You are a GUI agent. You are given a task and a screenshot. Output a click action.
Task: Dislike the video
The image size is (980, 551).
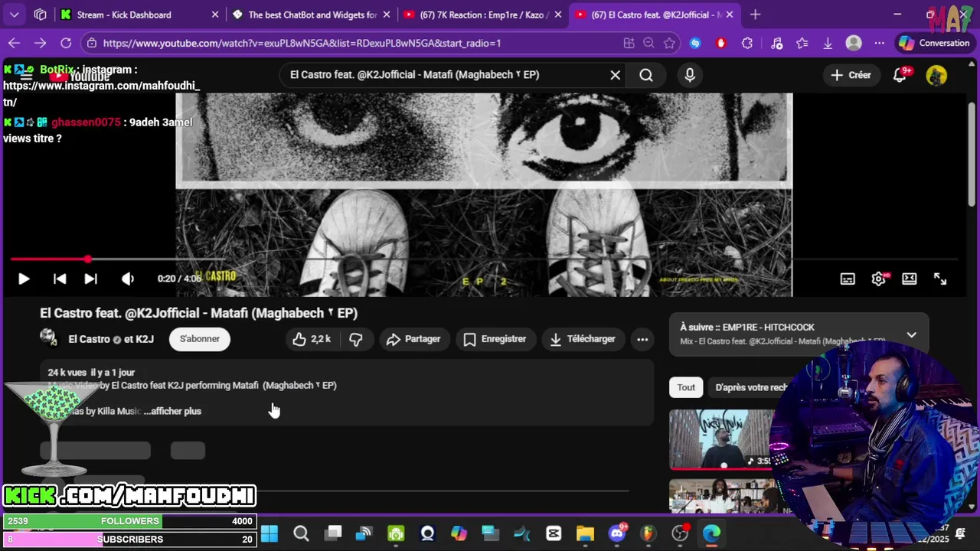[356, 339]
